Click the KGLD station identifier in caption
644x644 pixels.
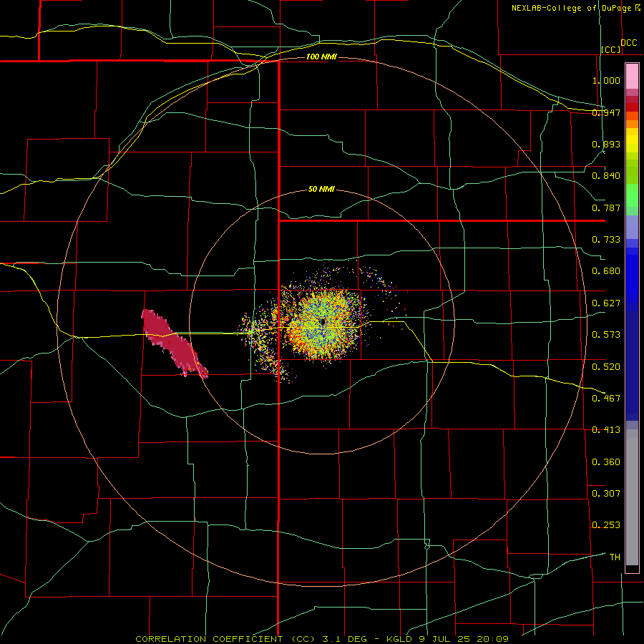pos(400,639)
